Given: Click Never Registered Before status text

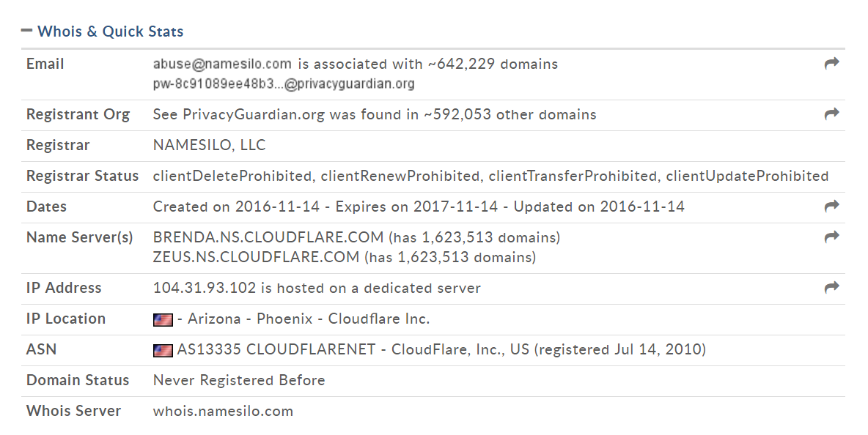Looking at the screenshot, I should click(x=239, y=380).
